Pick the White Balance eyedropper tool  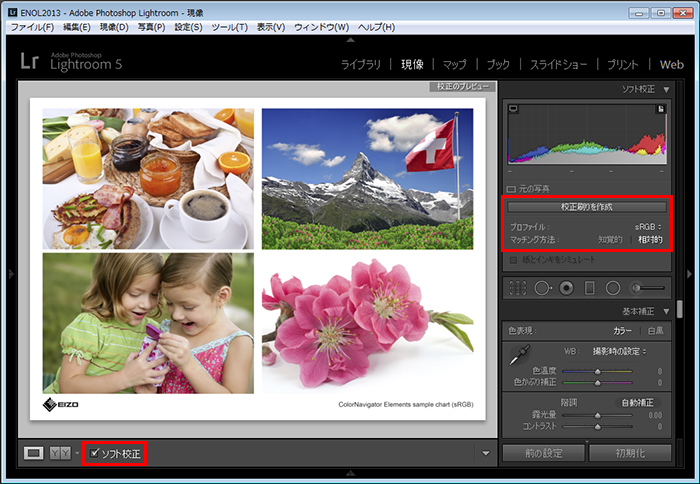[519, 355]
